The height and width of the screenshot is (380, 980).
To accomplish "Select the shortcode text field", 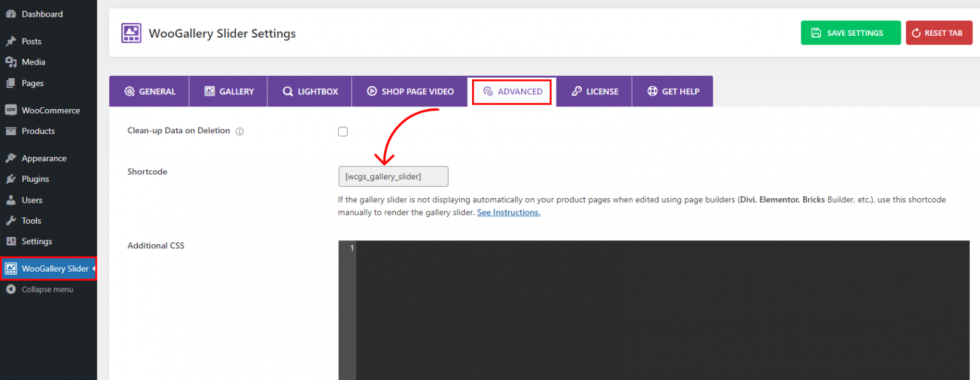I will pos(393,176).
